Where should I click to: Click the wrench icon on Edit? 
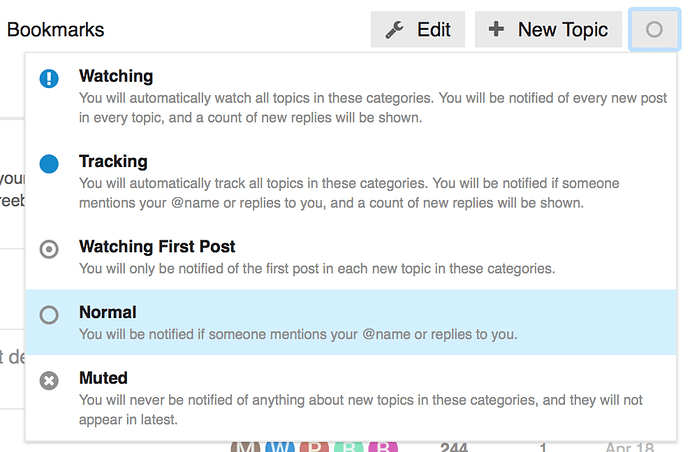pos(394,30)
